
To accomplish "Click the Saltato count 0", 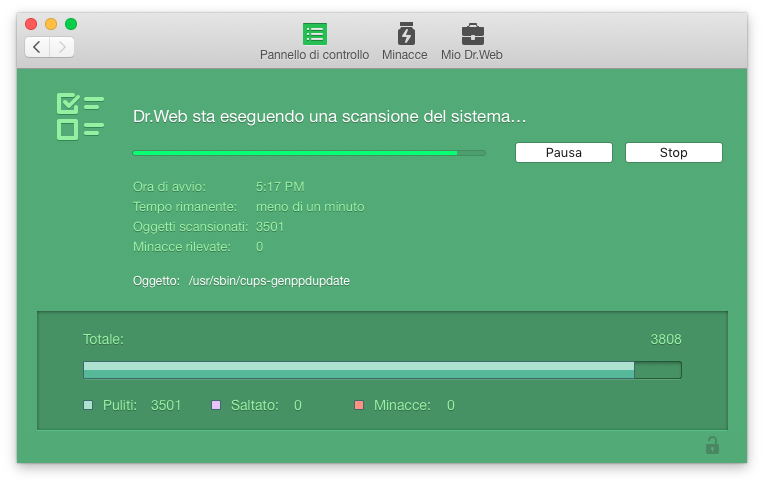I will point(298,405).
